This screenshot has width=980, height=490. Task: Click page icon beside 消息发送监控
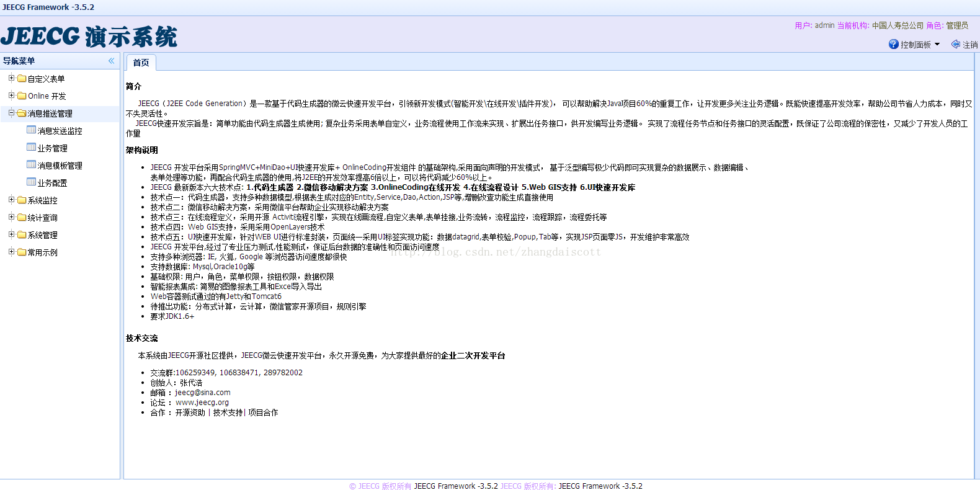(32, 130)
